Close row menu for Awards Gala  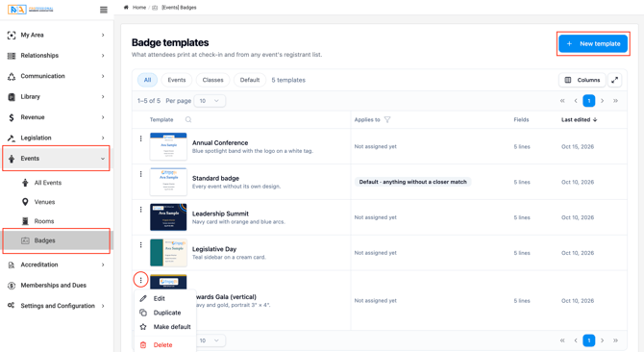pos(141,280)
